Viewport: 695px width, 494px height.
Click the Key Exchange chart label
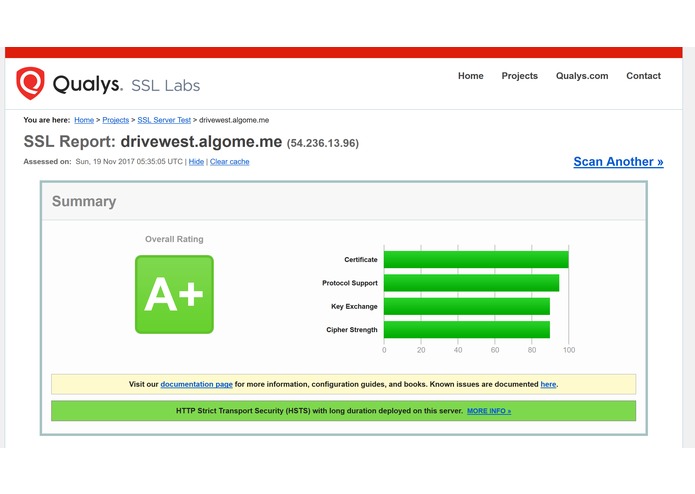[x=354, y=307]
